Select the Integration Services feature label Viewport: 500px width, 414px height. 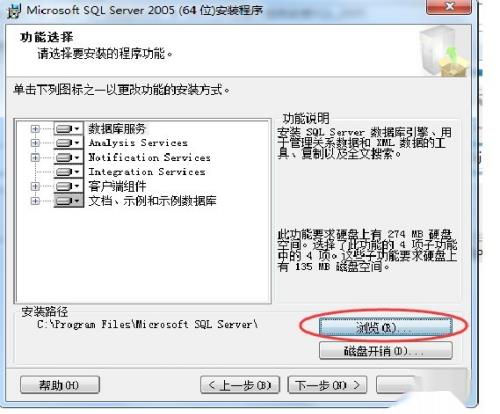147,172
